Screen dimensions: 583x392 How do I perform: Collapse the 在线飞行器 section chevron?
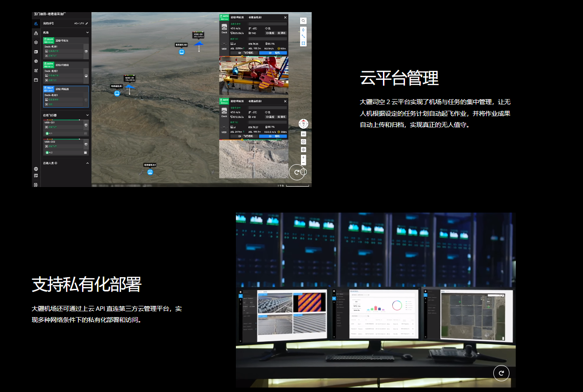(x=87, y=115)
